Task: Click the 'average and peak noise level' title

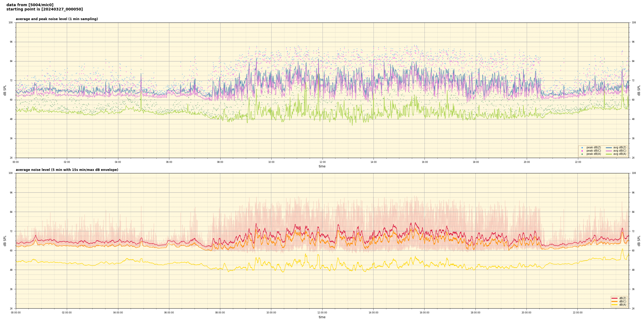Action: (57, 19)
